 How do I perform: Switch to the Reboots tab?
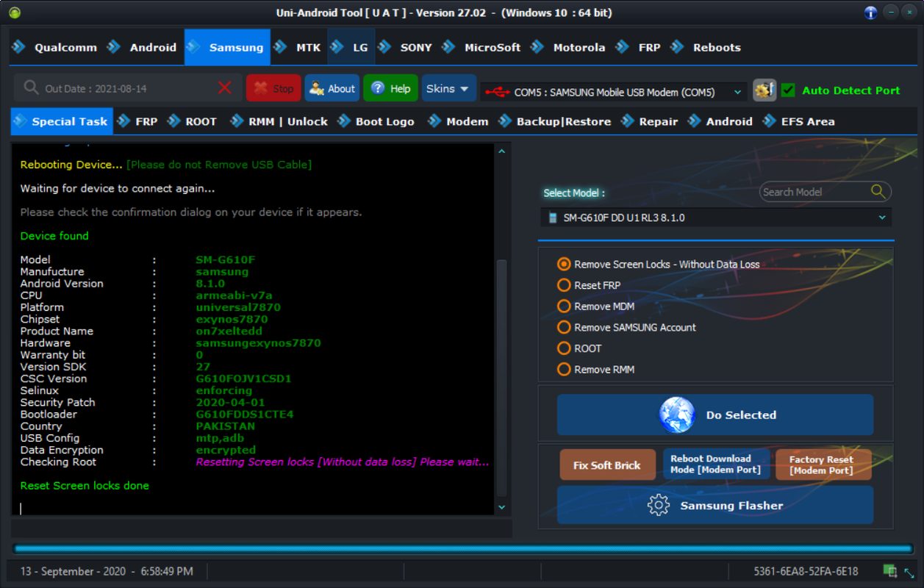[x=706, y=47]
